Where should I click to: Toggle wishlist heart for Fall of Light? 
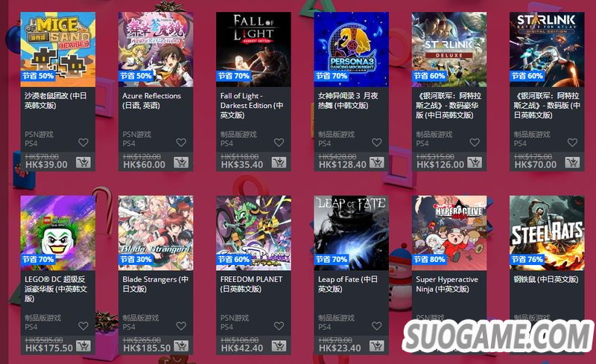279,142
